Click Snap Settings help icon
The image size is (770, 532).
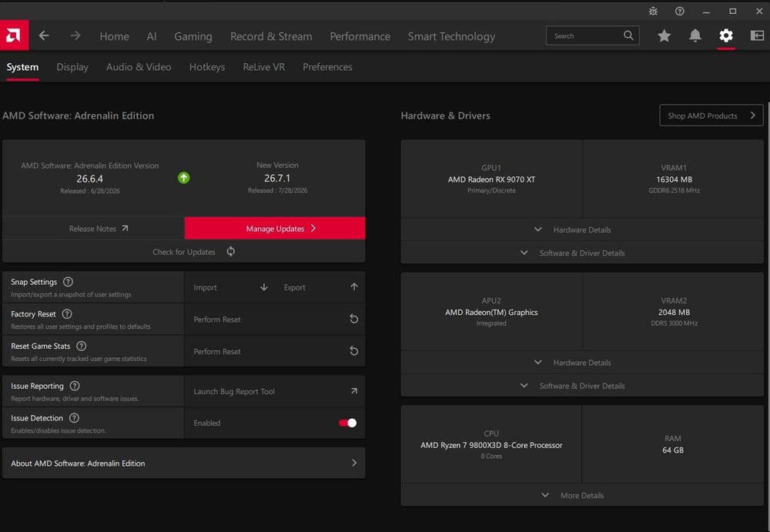69,282
